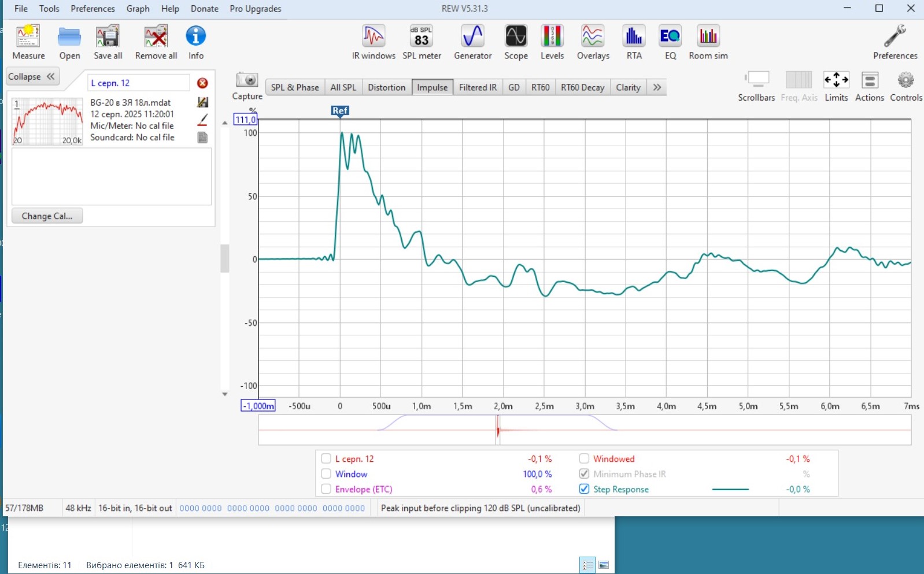Open the Graph menu
This screenshot has height=574, width=924.
[138, 9]
